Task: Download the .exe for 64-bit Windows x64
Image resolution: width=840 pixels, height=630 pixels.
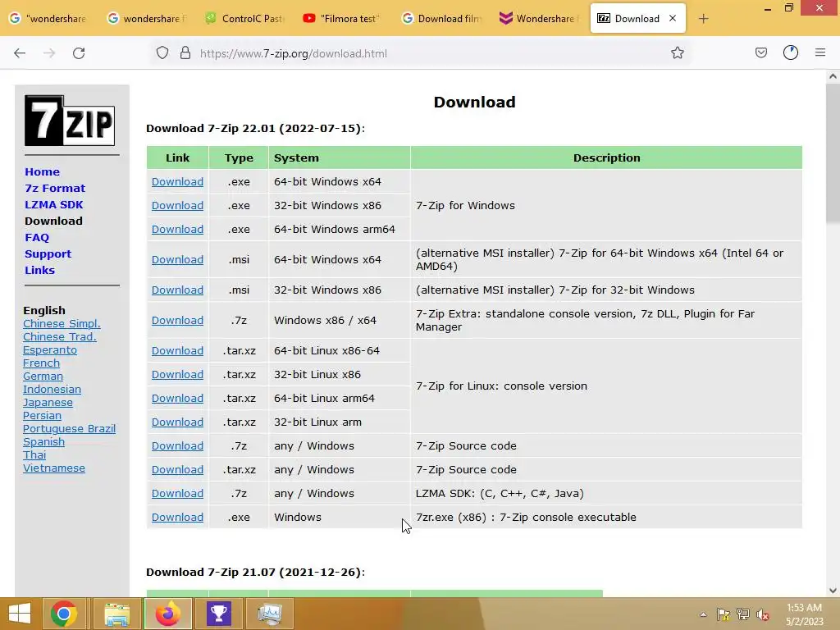Action: [177, 181]
